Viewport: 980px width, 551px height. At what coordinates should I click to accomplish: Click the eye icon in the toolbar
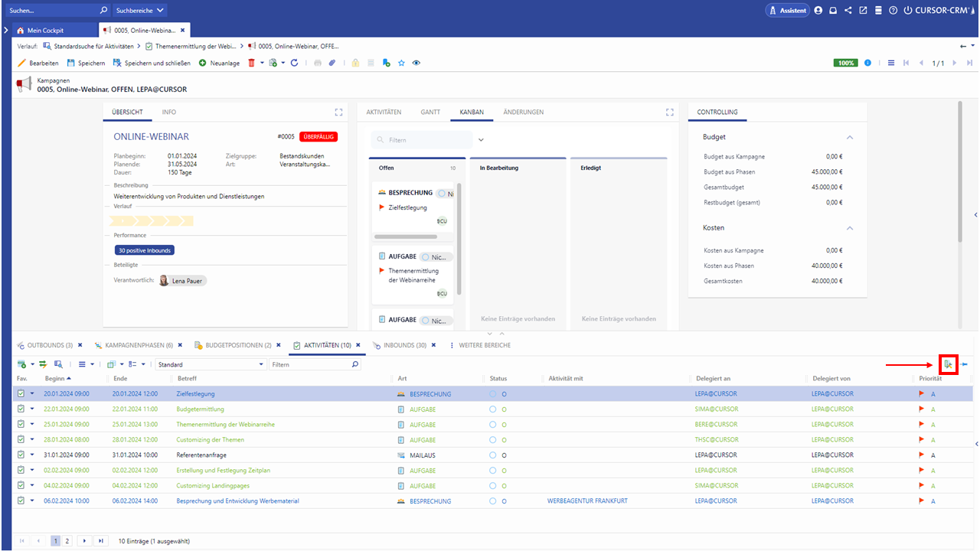pos(416,63)
